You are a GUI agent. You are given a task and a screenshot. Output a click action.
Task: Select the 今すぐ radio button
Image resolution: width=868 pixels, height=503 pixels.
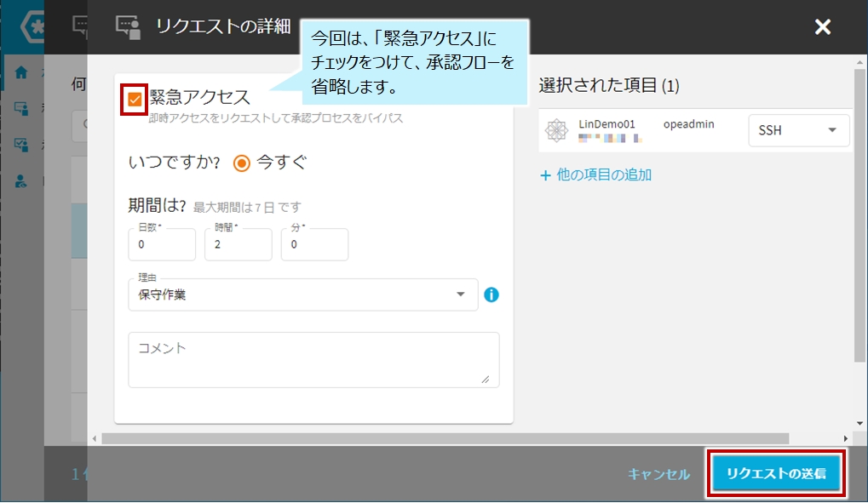coord(241,163)
